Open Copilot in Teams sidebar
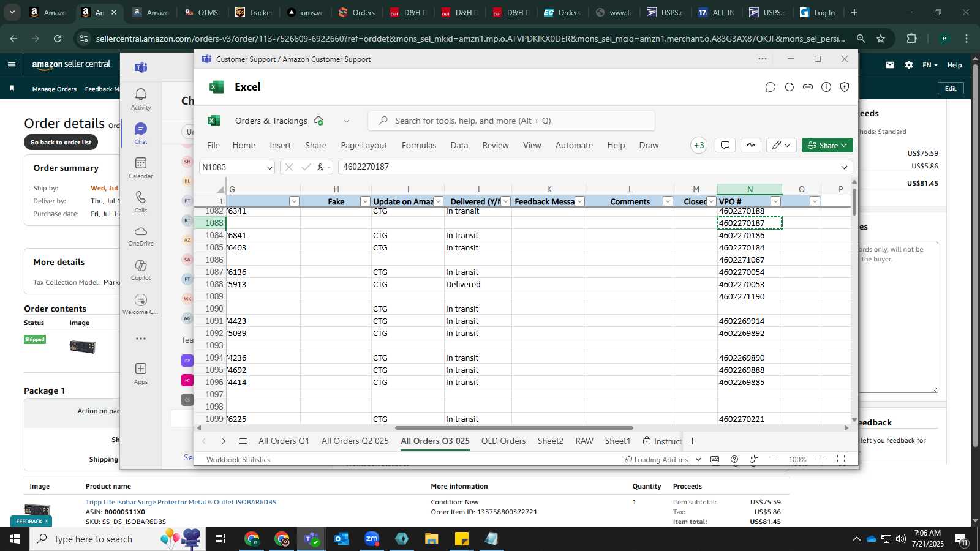The height and width of the screenshot is (551, 980). pyautogui.click(x=140, y=270)
